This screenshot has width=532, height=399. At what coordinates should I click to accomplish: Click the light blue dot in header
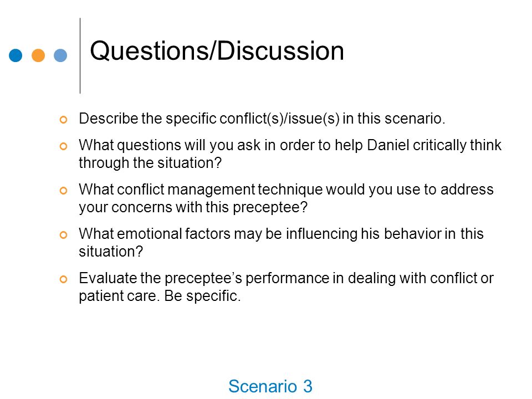(60, 55)
